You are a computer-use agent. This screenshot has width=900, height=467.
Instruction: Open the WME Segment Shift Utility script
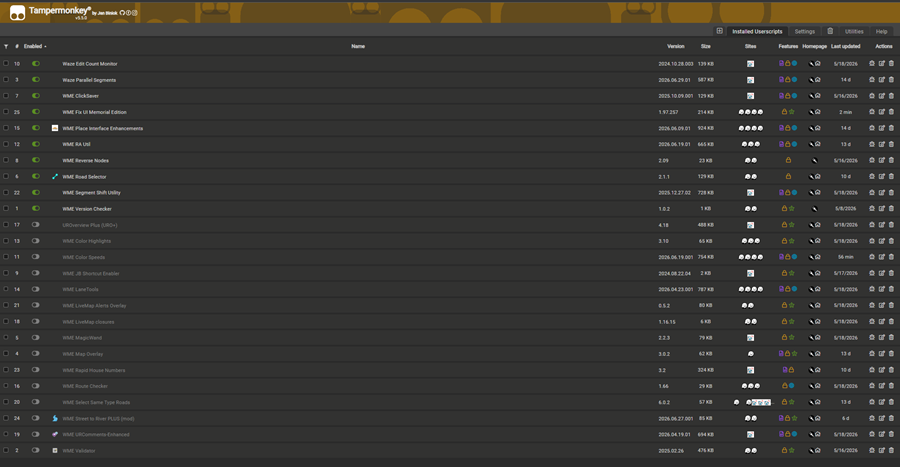(91, 193)
